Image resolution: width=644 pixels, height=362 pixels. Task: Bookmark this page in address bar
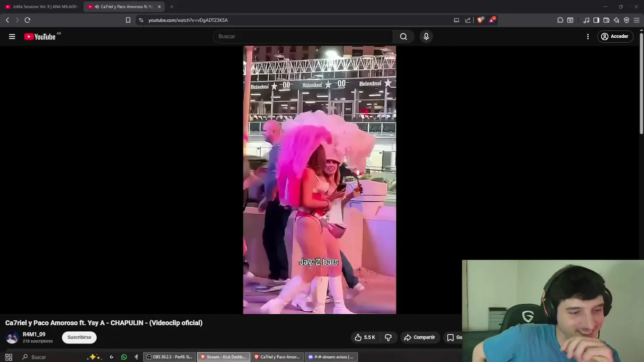pos(128,20)
